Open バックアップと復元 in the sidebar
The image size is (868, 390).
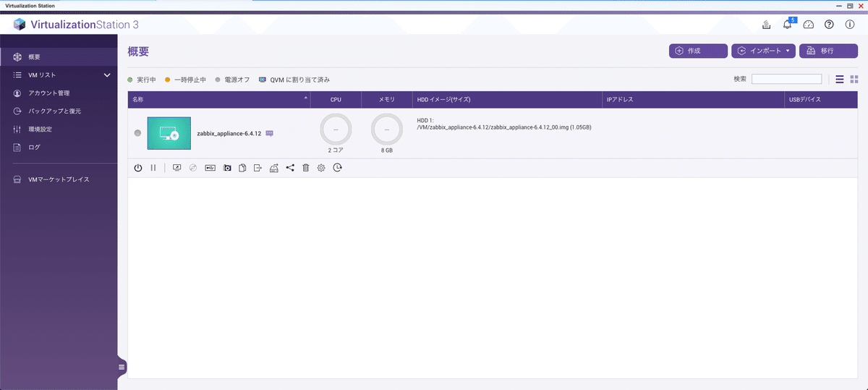point(59,111)
